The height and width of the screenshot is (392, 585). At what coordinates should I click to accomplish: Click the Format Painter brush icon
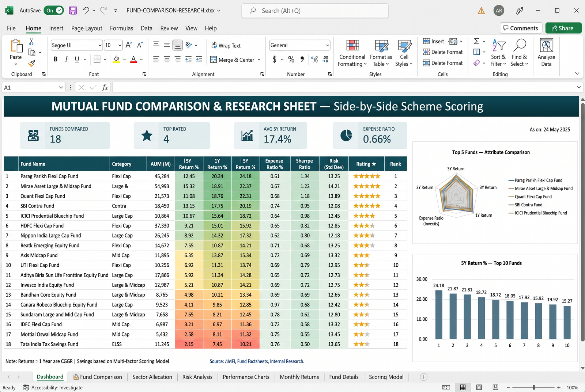(32, 64)
